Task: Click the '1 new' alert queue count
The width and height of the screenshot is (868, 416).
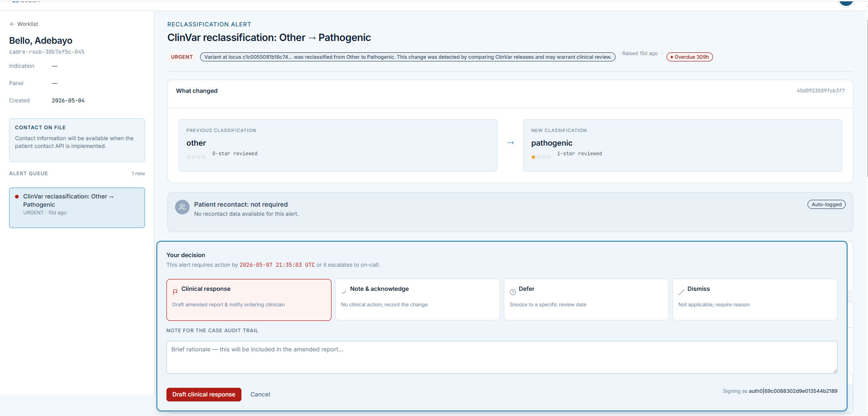Action: pos(138,173)
